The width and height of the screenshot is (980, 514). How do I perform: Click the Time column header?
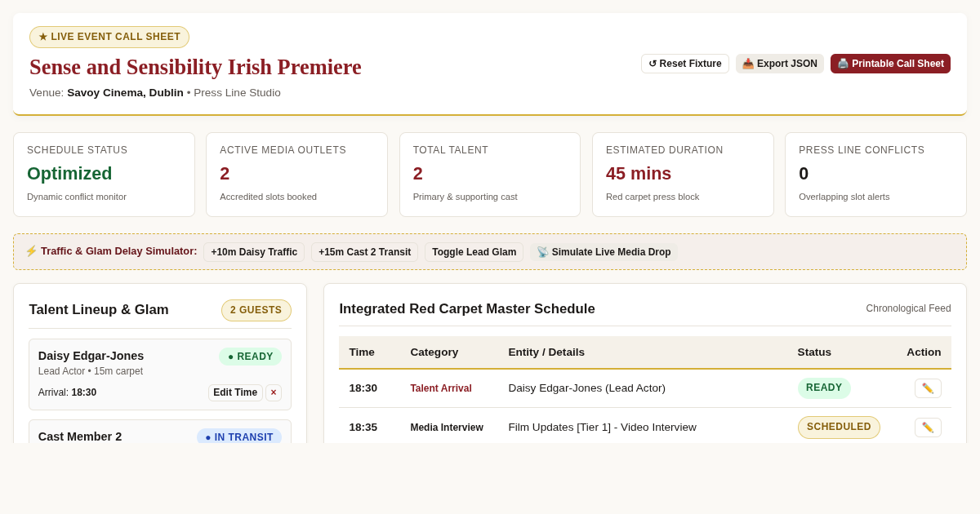click(362, 352)
